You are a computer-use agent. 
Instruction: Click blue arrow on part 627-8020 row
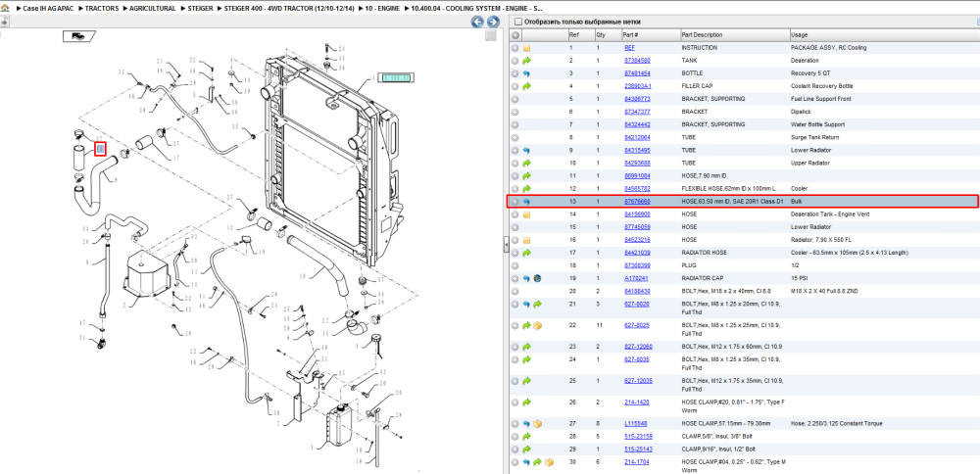click(x=526, y=305)
